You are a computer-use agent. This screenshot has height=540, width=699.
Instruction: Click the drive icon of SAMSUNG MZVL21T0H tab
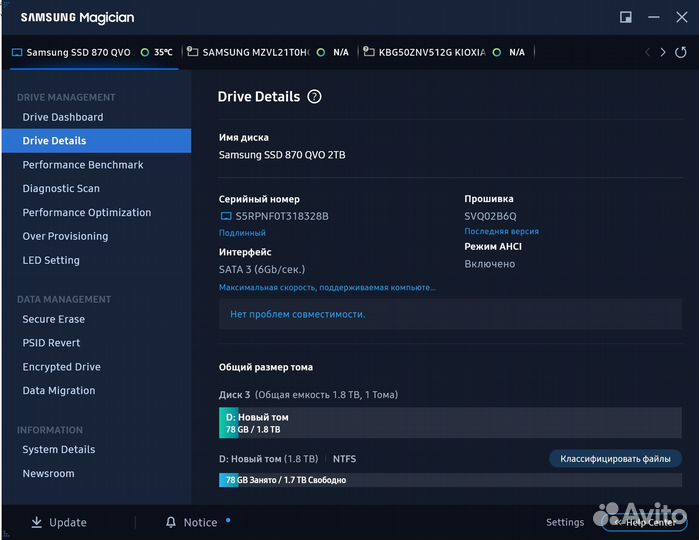coord(193,52)
